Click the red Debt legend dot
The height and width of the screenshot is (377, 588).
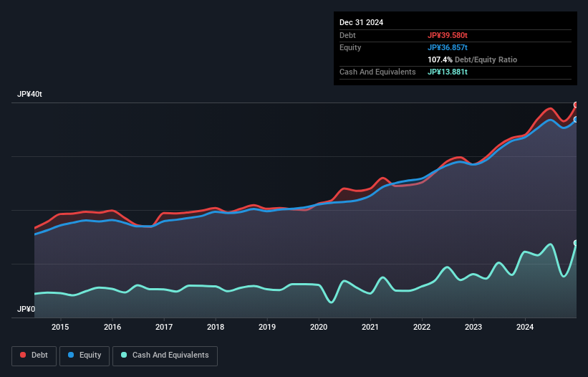tap(23, 355)
